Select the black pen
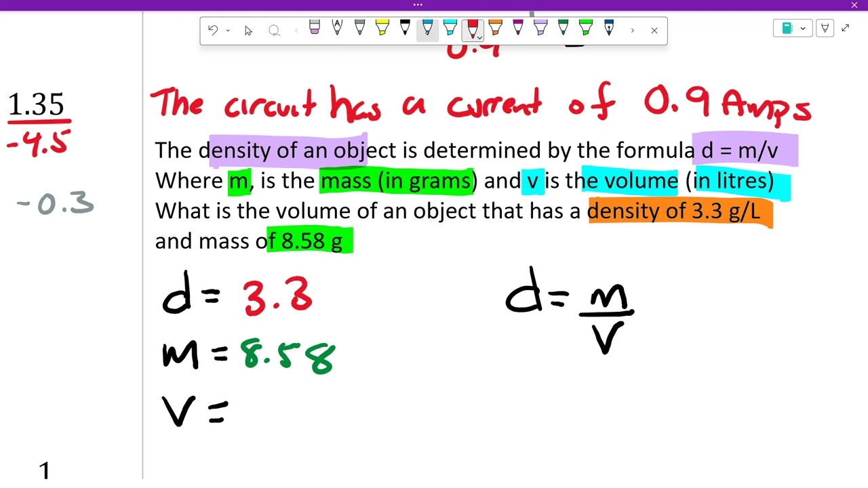The height and width of the screenshot is (488, 868). [x=405, y=28]
